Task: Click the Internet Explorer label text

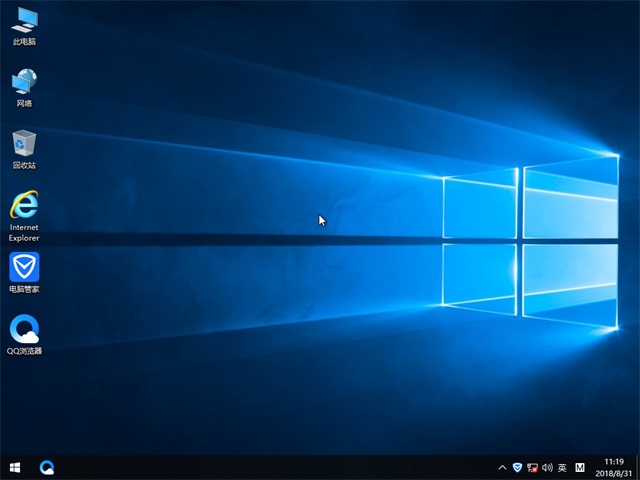Action: tap(24, 233)
